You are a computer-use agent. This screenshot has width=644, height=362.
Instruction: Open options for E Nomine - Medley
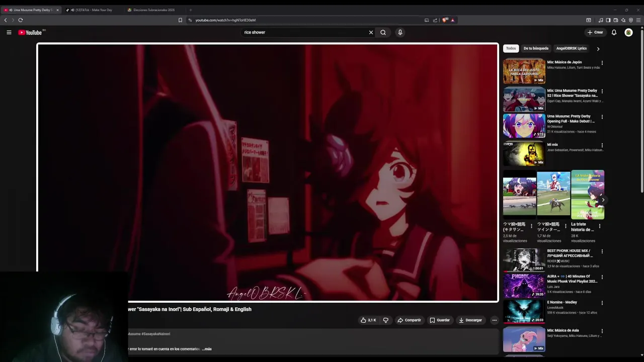tap(602, 303)
